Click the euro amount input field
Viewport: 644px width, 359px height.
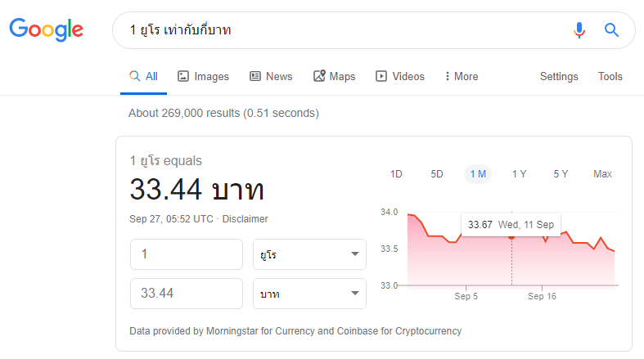click(x=187, y=254)
